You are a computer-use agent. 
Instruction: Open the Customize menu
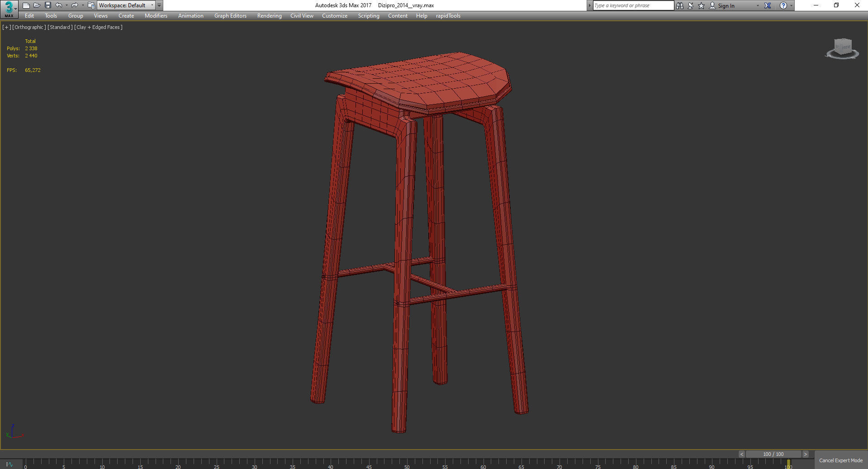[x=335, y=16]
